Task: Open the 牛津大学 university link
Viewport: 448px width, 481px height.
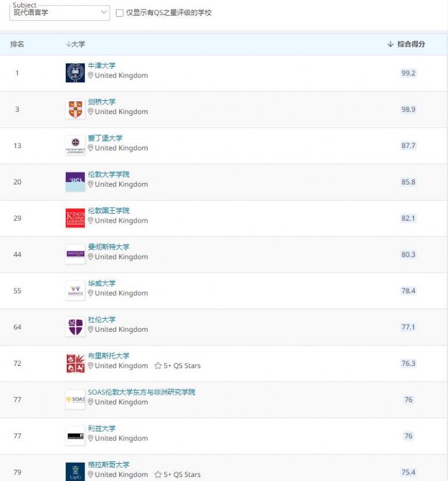Action: tap(100, 65)
